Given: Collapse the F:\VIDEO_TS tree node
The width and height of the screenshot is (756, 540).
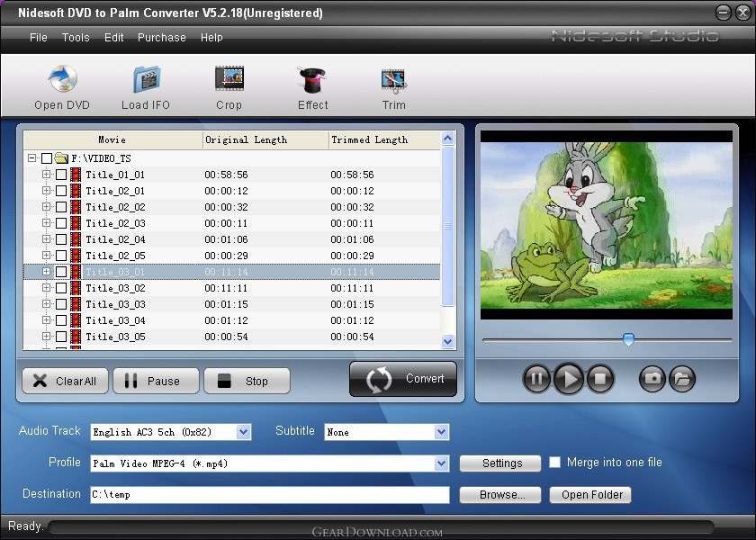Looking at the screenshot, I should tap(31, 157).
